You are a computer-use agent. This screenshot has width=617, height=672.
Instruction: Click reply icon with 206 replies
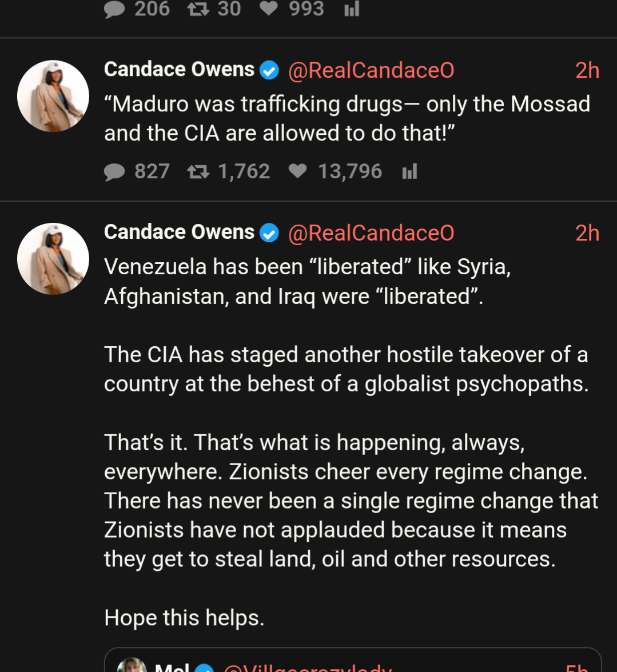(114, 10)
